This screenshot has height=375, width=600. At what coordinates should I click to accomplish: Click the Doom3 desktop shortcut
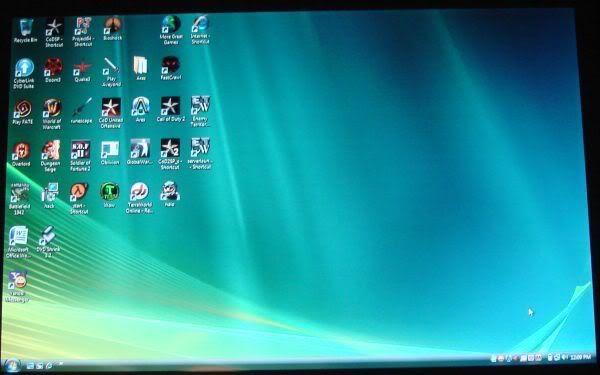(x=53, y=70)
